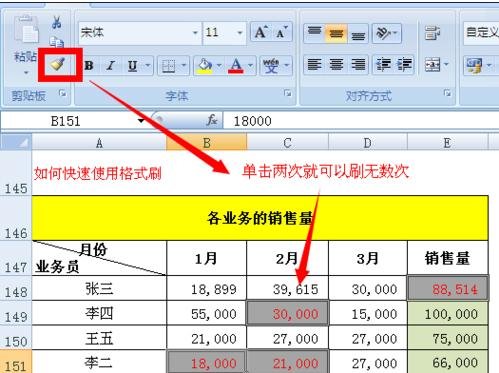The width and height of the screenshot is (499, 373).
Task: Click cell with value 55,000
Action: pos(207,313)
